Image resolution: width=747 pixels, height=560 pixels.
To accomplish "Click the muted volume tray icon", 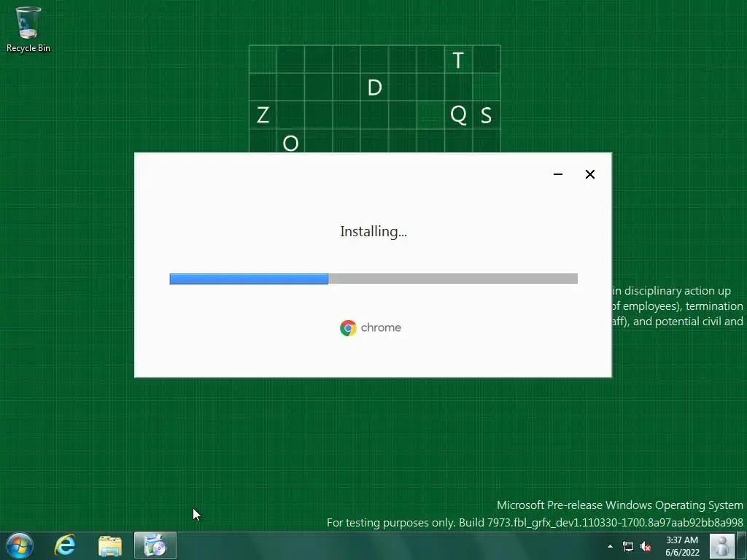I will pos(646,547).
